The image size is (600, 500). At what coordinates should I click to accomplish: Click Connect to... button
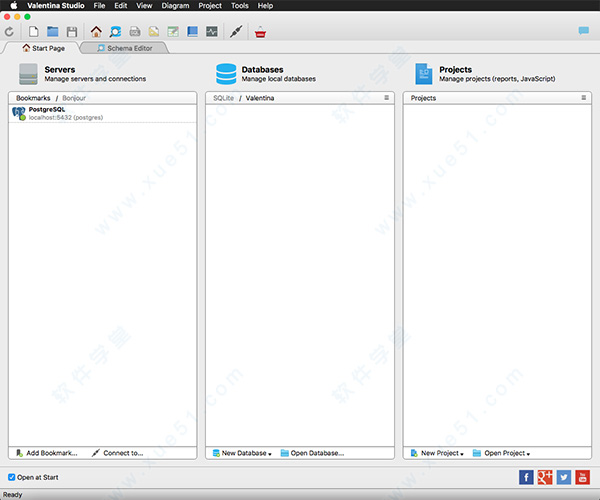117,453
